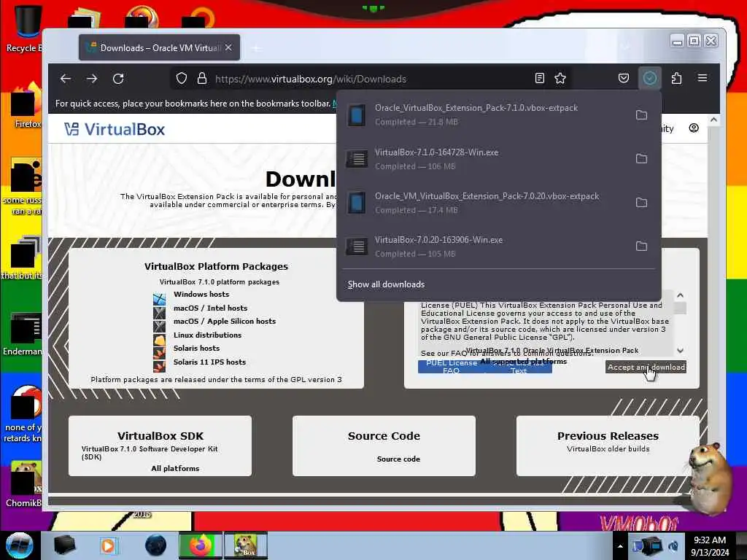This screenshot has height=560, width=747.
Task: Open Firefox from the taskbar
Action: click(x=201, y=545)
